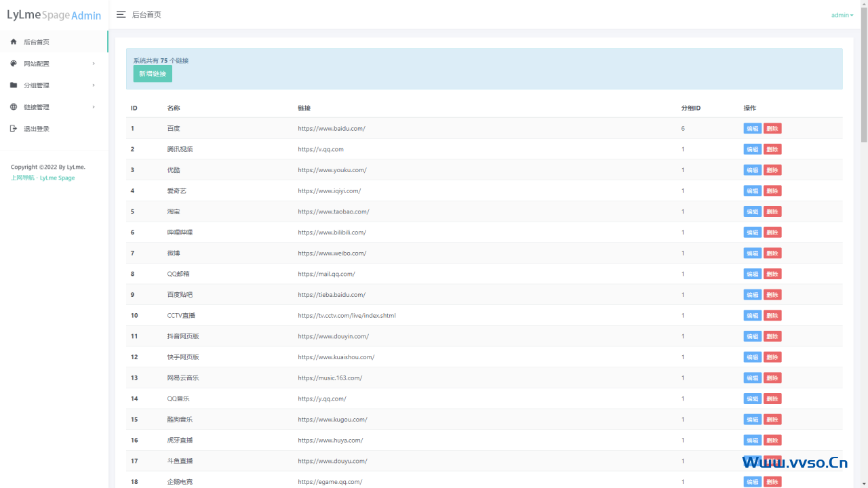Expand the 分组管理 submenu chevron

[x=94, y=85]
